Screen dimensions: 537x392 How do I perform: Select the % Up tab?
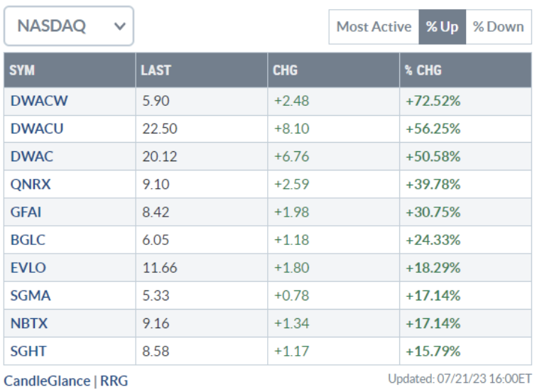click(442, 27)
